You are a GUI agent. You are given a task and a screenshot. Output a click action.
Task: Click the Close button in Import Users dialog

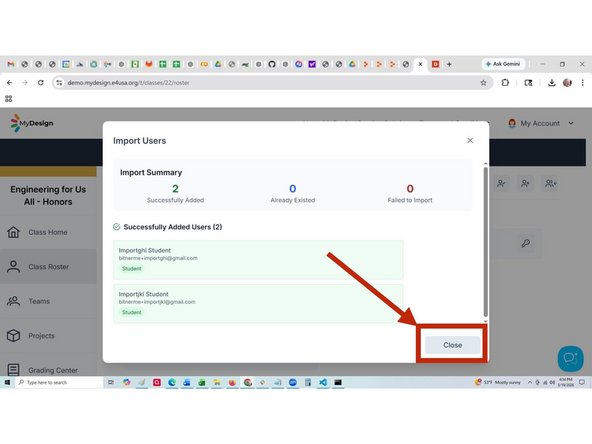pos(452,345)
